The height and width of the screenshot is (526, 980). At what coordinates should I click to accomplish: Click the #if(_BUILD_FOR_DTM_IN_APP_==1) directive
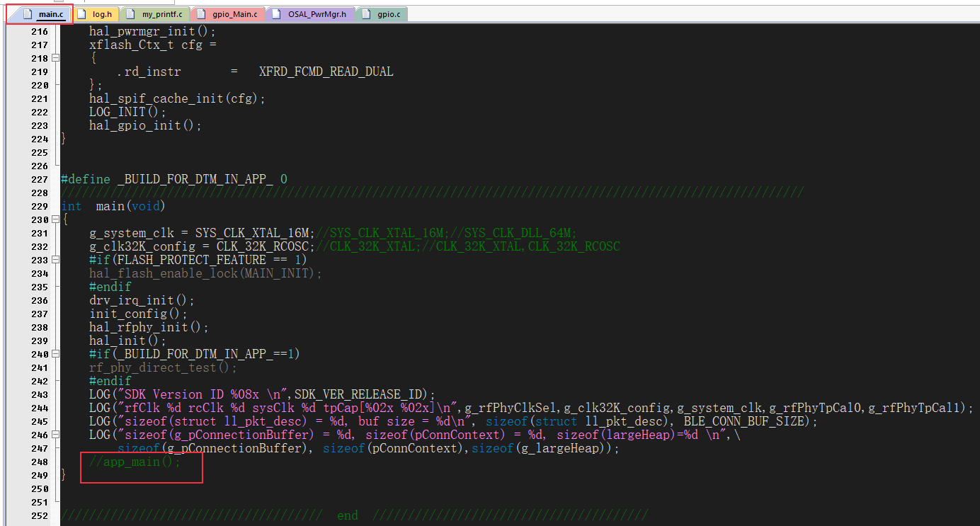[195, 354]
